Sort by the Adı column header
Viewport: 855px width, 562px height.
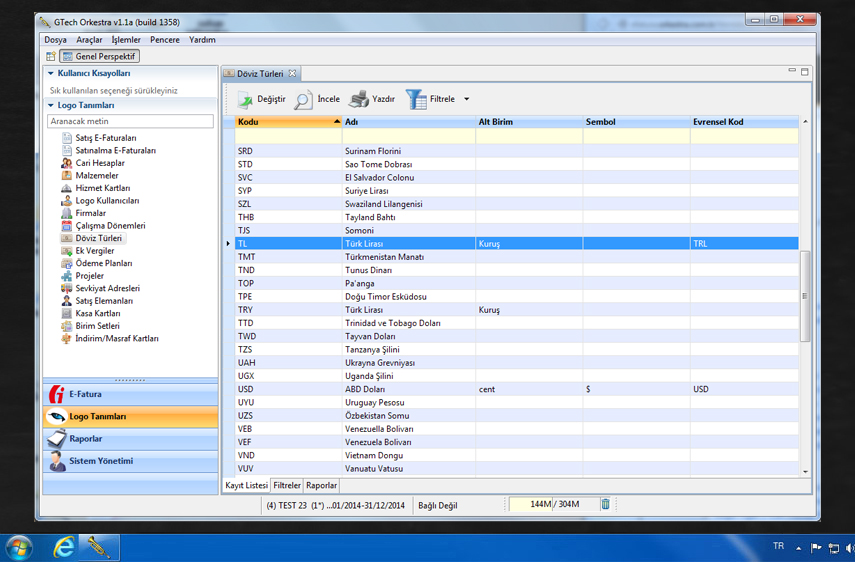(x=409, y=122)
